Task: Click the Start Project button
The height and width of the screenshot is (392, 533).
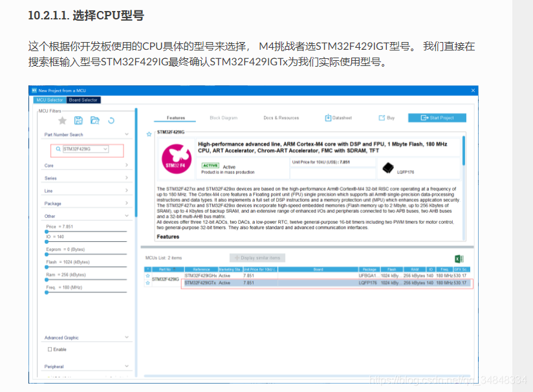Action: 437,118
